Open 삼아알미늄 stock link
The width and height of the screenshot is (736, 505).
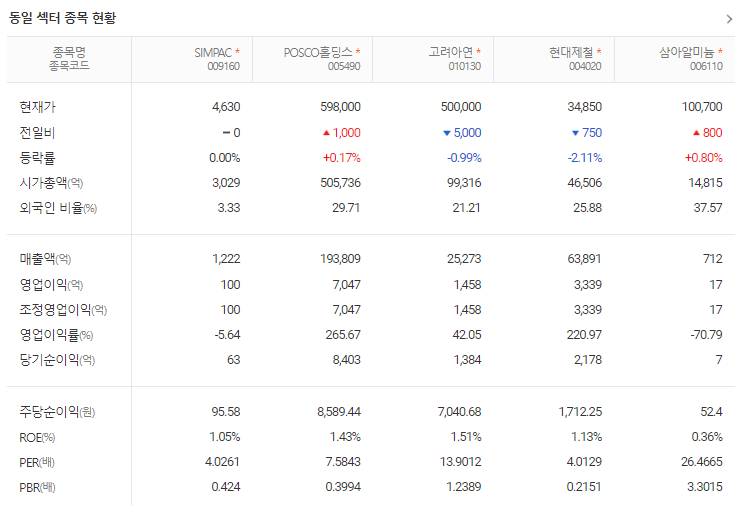click(686, 52)
